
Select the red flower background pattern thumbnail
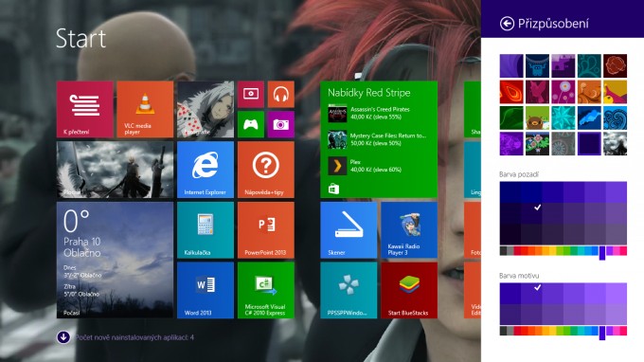tap(615, 65)
